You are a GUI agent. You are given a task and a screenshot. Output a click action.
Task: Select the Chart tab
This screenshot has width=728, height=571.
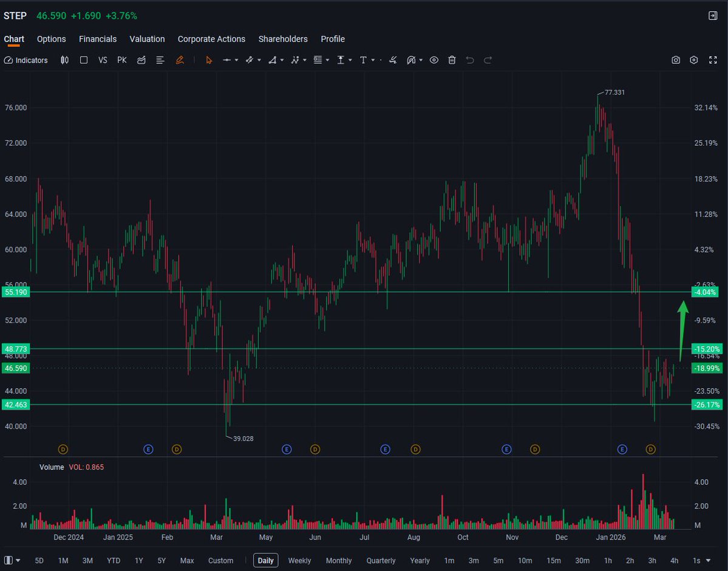(x=14, y=39)
